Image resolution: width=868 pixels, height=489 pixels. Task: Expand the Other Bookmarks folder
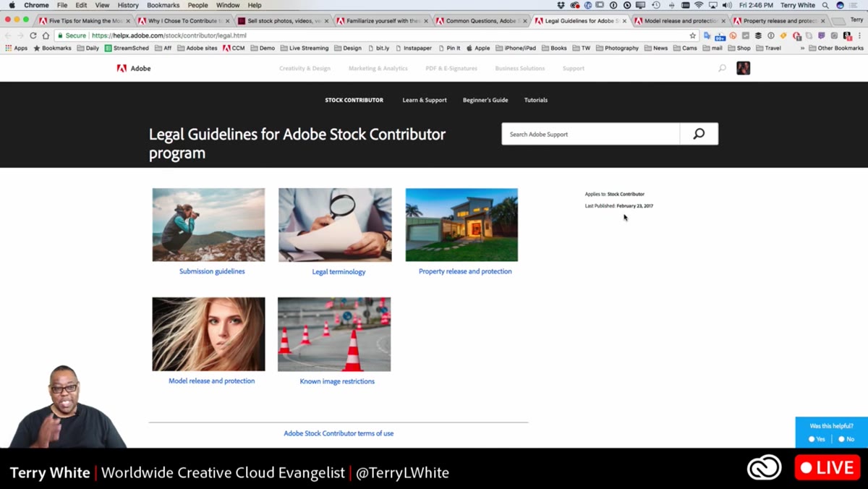[x=835, y=48]
